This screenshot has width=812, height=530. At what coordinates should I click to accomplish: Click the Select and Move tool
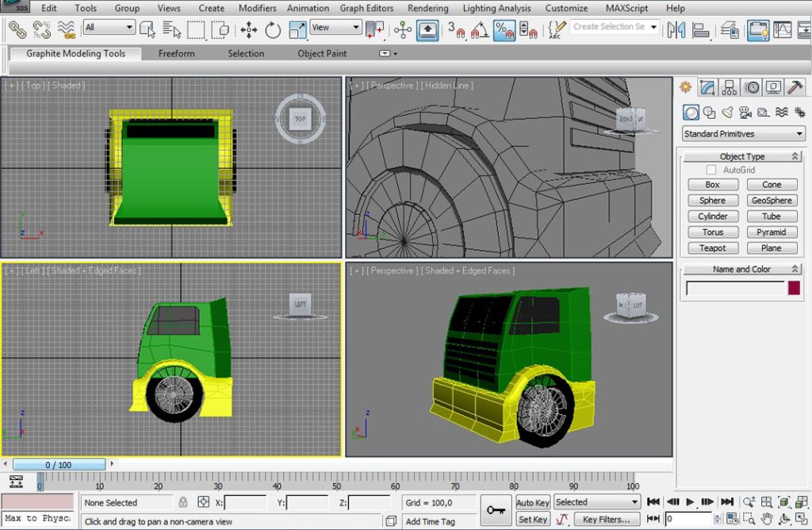(249, 30)
